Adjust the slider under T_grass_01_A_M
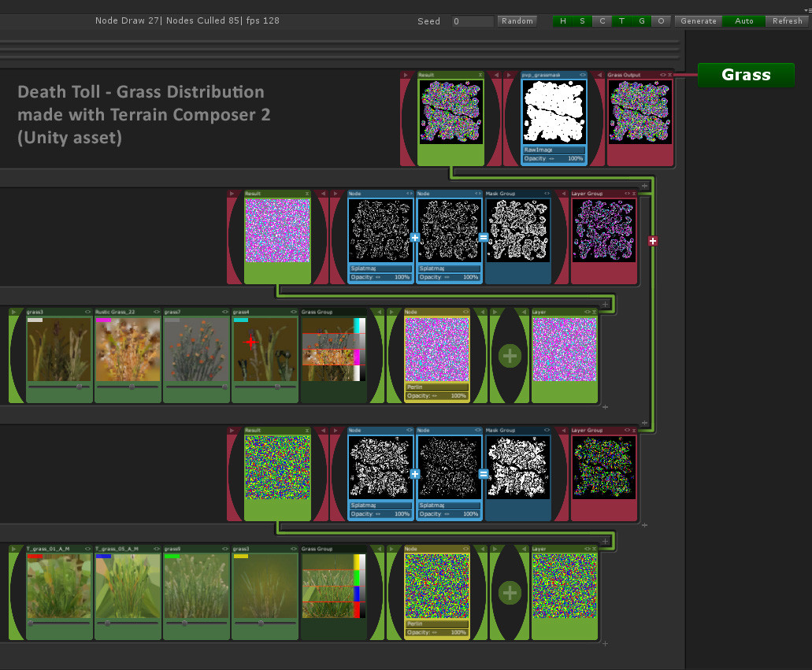812x670 pixels. (x=59, y=624)
